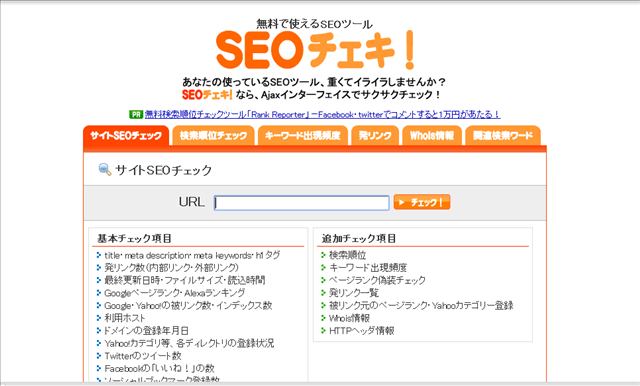This screenshot has width=640, height=386.
Task: Click Facebookの「いいね！」の数 item
Action: 159,368
